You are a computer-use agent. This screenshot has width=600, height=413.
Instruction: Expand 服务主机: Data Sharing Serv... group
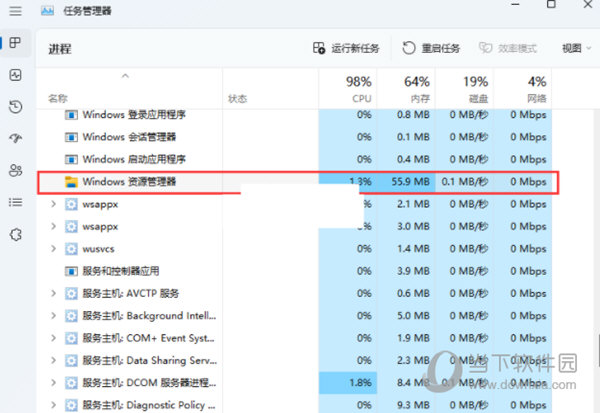[x=53, y=361]
